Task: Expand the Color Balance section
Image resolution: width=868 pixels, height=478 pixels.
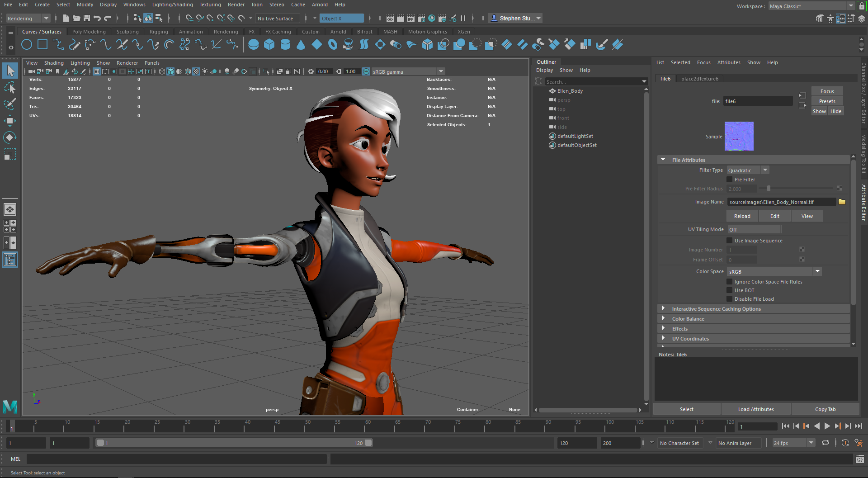Action: tap(663, 318)
